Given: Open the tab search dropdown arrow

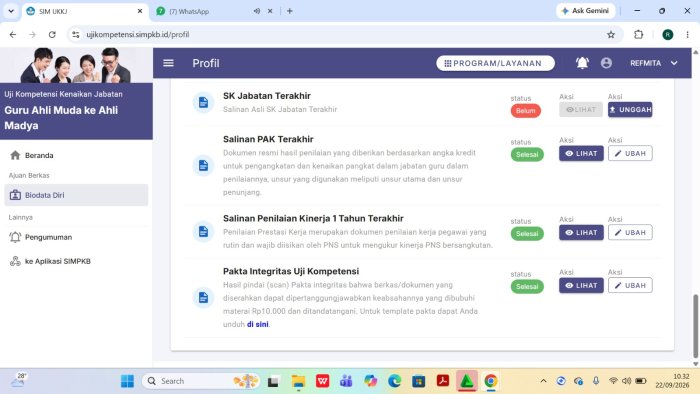Looking at the screenshot, I should pyautogui.click(x=11, y=11).
